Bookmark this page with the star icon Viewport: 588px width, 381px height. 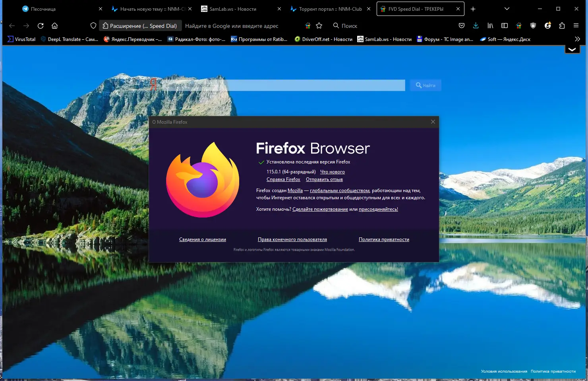pos(319,26)
